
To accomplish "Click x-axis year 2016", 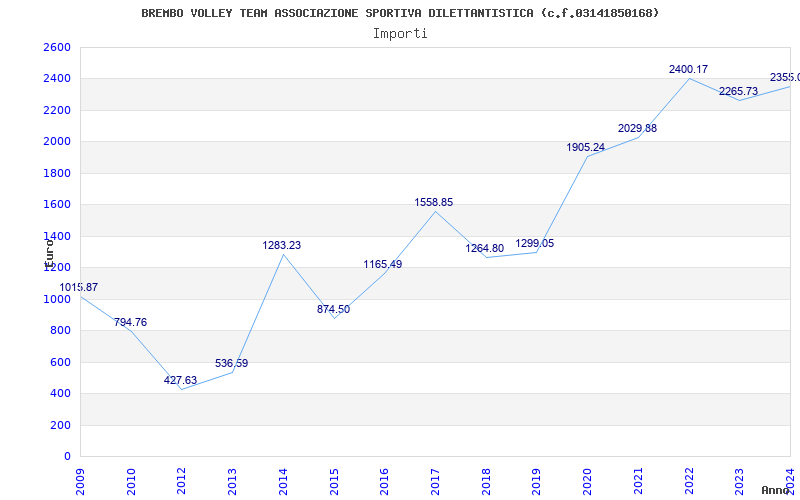I will coord(385,481).
